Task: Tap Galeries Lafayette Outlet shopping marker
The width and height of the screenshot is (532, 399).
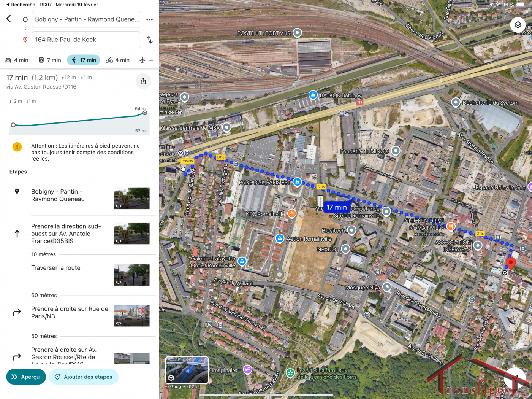Action: pyautogui.click(x=242, y=261)
